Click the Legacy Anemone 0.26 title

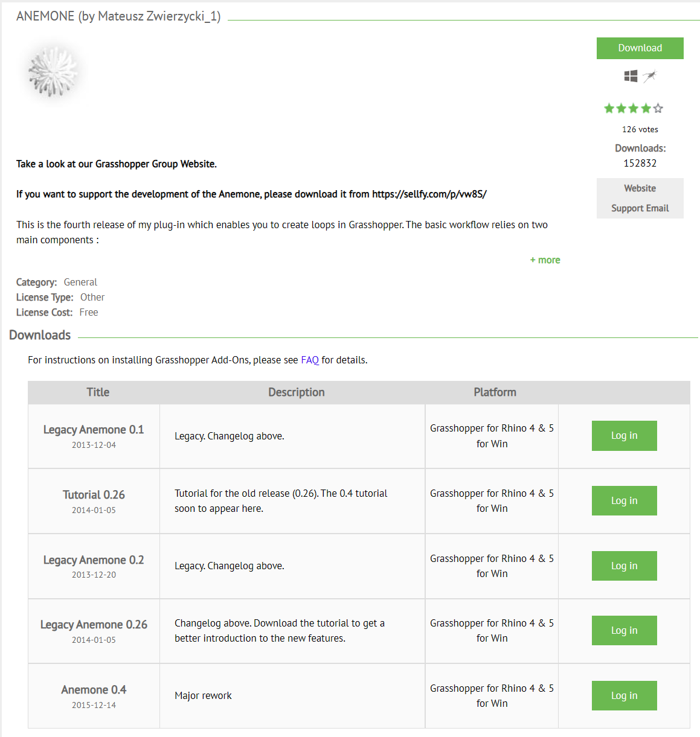coord(94,625)
